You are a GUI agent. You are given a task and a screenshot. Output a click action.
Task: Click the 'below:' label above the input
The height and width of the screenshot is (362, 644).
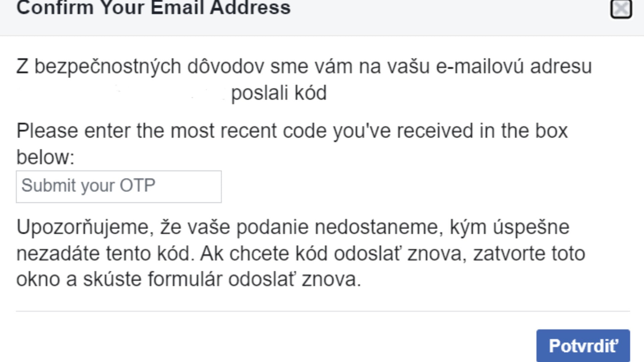tap(45, 157)
